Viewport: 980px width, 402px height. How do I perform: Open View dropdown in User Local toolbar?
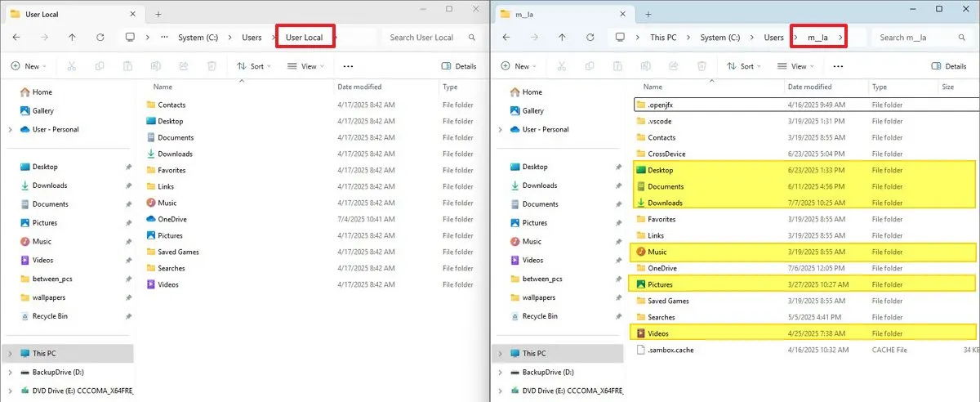click(x=305, y=66)
